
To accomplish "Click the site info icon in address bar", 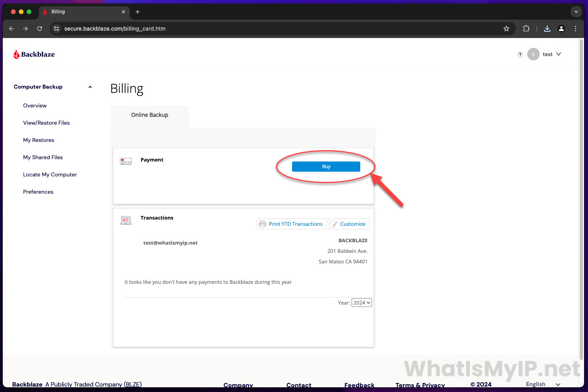I will [x=56, y=29].
